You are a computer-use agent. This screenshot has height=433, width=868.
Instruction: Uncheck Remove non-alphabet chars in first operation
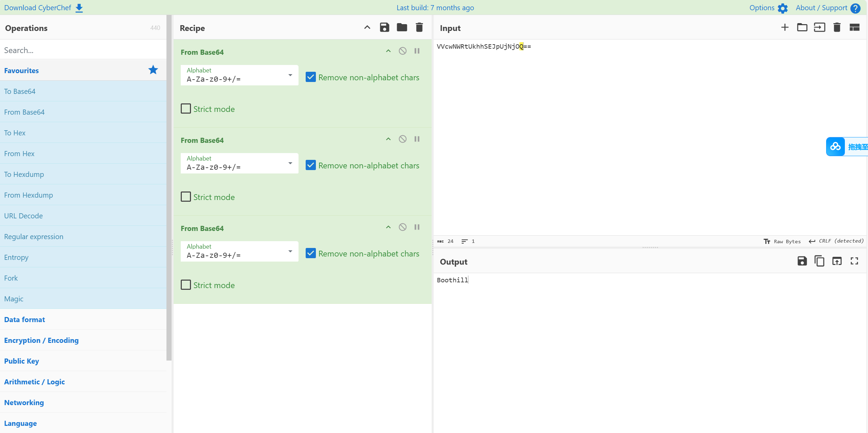311,77
